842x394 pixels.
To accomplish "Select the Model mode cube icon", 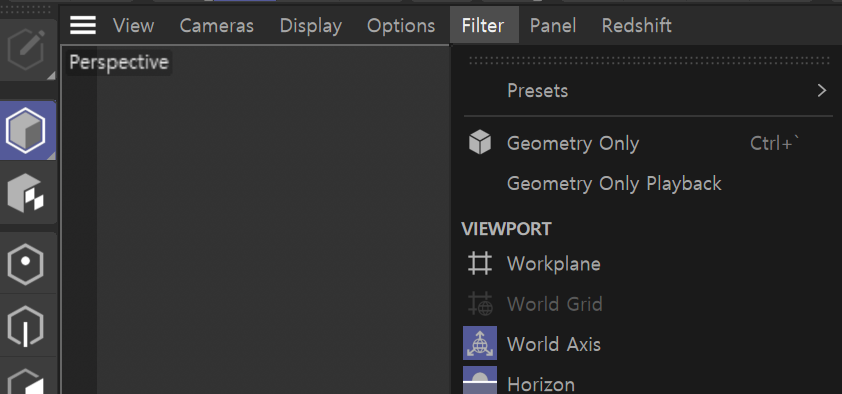I will [26, 130].
